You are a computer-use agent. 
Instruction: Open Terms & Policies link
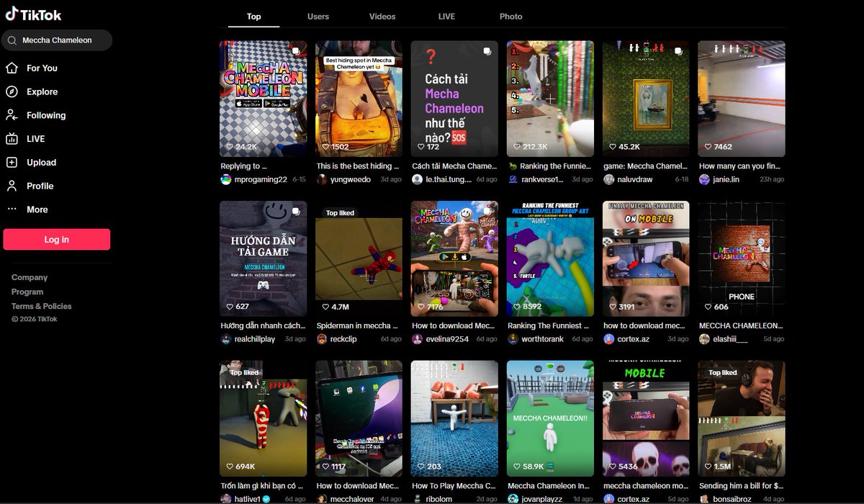click(x=42, y=306)
